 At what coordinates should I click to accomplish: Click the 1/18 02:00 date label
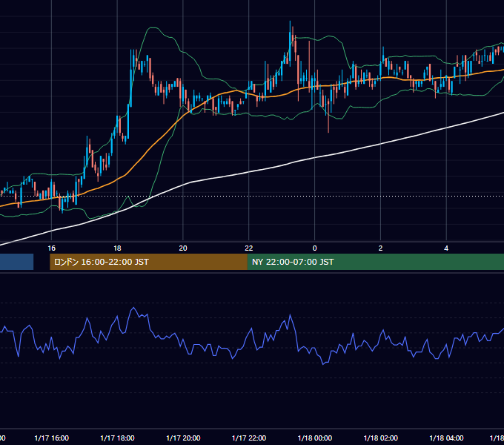point(381,438)
